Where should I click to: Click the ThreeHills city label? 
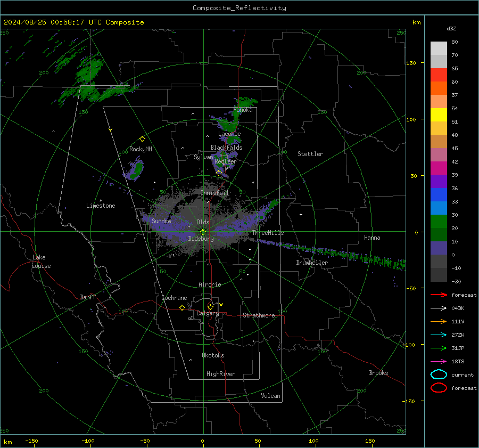268,233
